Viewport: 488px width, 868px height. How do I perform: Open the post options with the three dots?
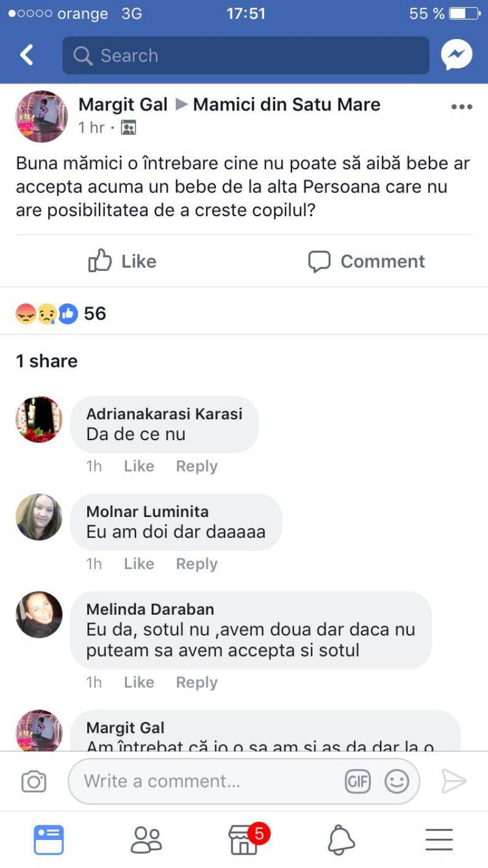pyautogui.click(x=462, y=107)
